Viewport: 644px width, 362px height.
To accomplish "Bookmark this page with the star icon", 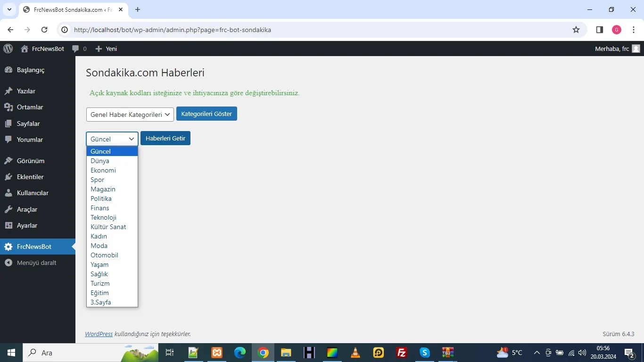I will pyautogui.click(x=576, y=30).
